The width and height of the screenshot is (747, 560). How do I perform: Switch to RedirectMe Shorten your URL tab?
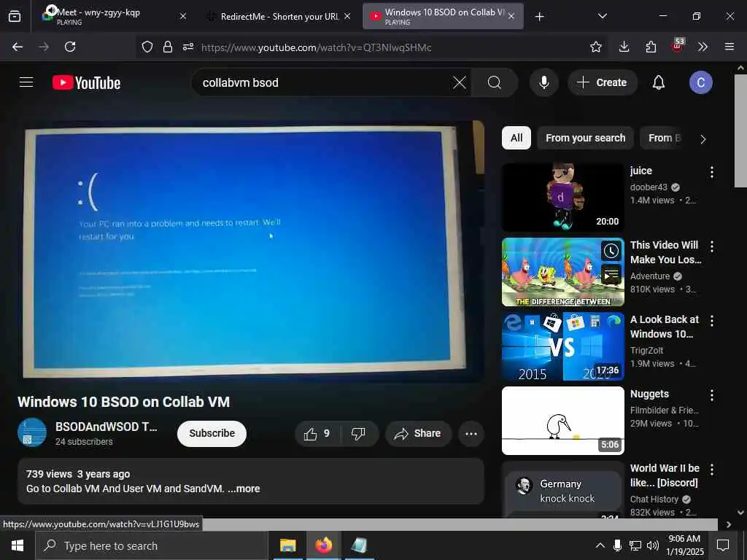click(279, 16)
